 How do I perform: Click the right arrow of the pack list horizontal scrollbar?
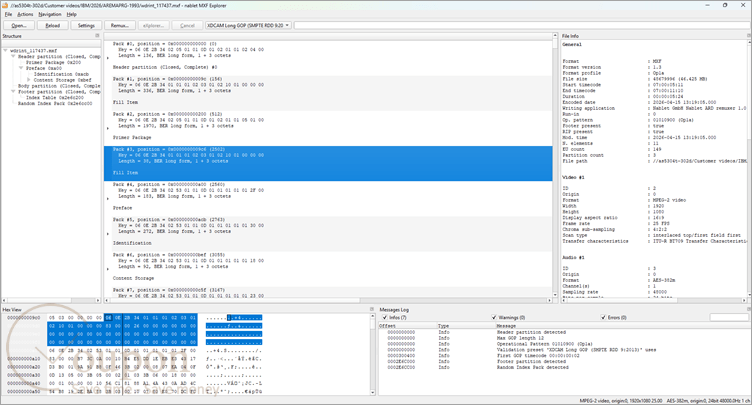coord(550,300)
